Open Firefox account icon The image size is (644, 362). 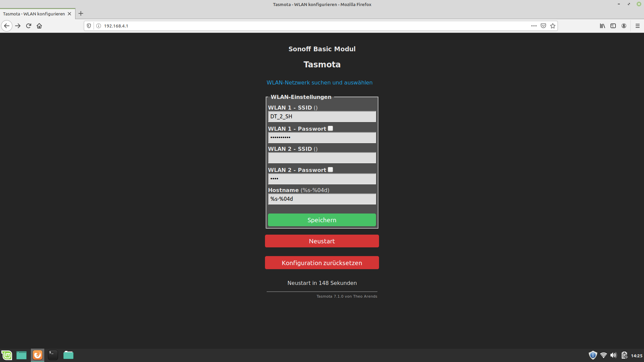point(624,26)
